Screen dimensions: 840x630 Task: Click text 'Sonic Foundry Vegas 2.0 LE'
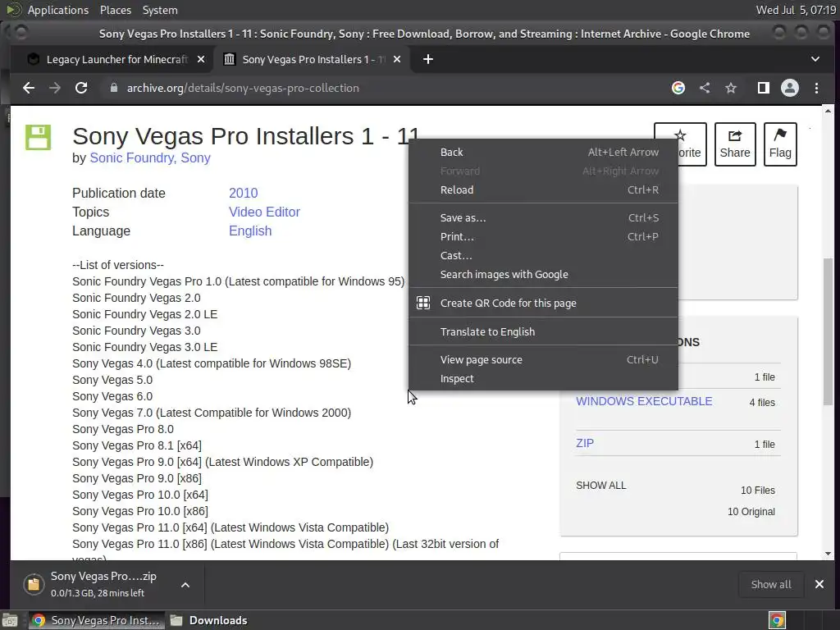pyautogui.click(x=144, y=314)
